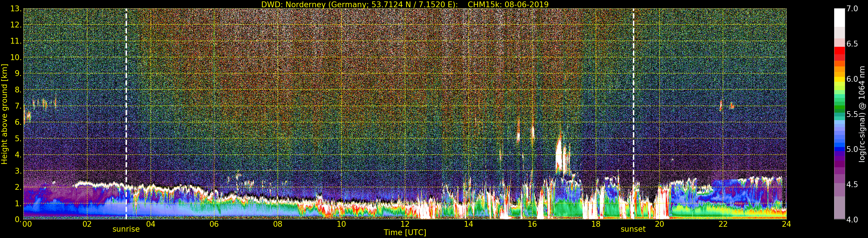This screenshot has height=238, width=868.
Task: Click the colorbar tick label '4.0'
Action: pyautogui.click(x=852, y=220)
